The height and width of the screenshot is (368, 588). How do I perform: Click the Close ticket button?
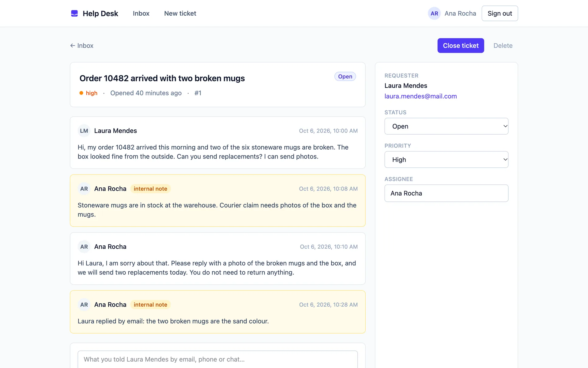point(461,46)
